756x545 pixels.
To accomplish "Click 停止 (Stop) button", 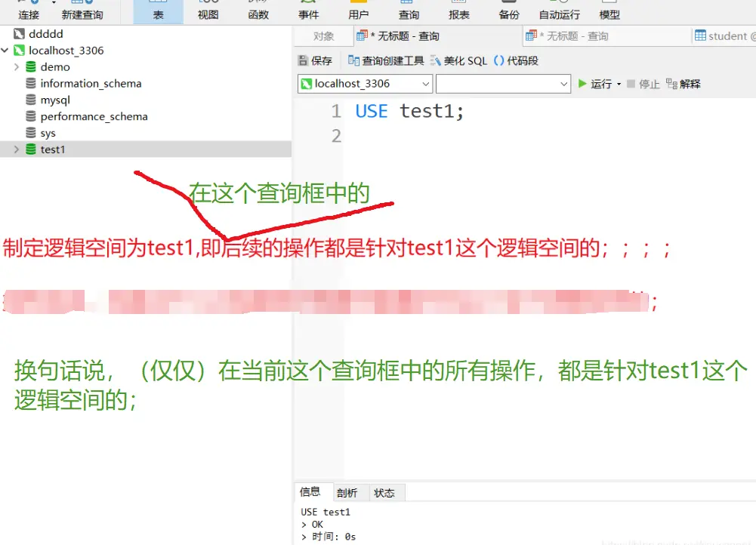I will [x=643, y=84].
